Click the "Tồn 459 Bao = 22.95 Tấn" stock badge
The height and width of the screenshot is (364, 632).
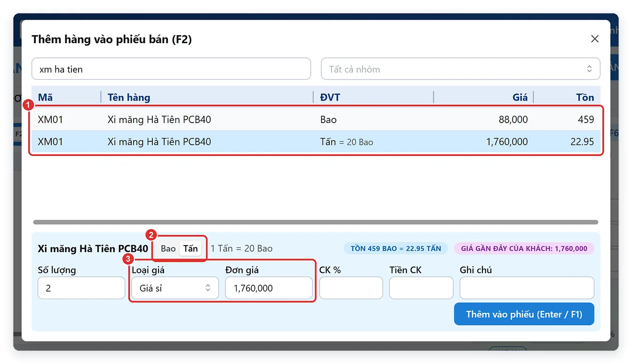(x=396, y=248)
